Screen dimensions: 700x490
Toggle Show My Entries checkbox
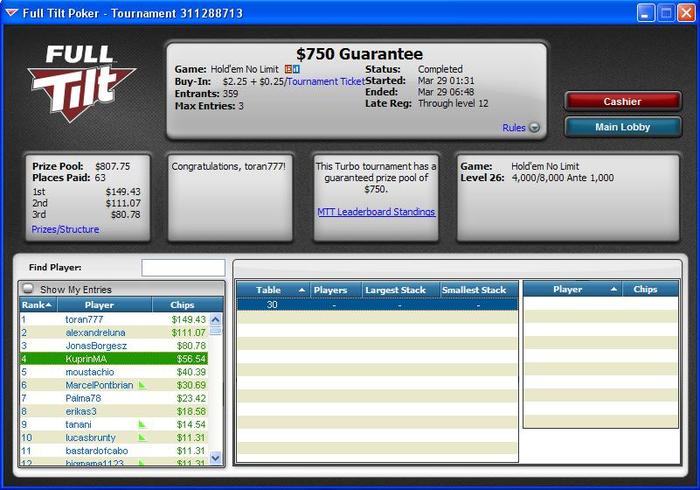28,288
